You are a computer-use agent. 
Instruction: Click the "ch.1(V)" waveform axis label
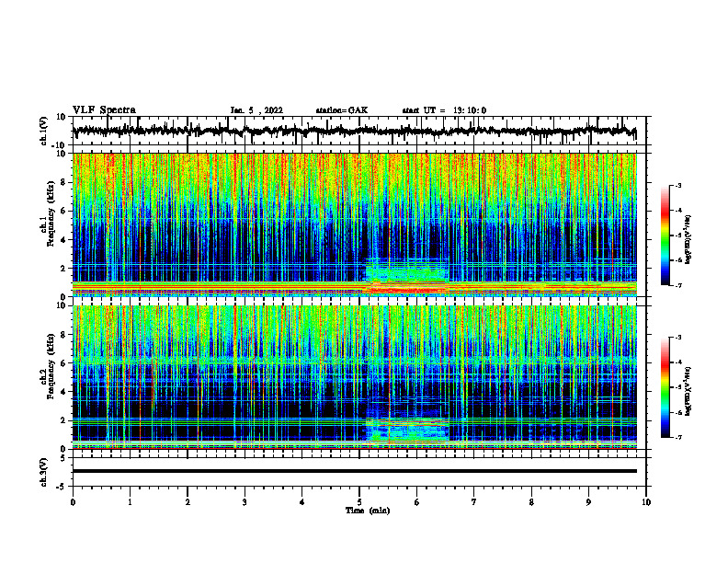point(43,132)
